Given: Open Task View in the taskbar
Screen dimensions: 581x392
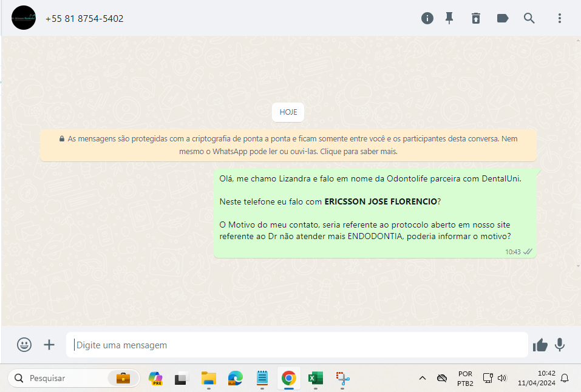Looking at the screenshot, I should [x=182, y=378].
